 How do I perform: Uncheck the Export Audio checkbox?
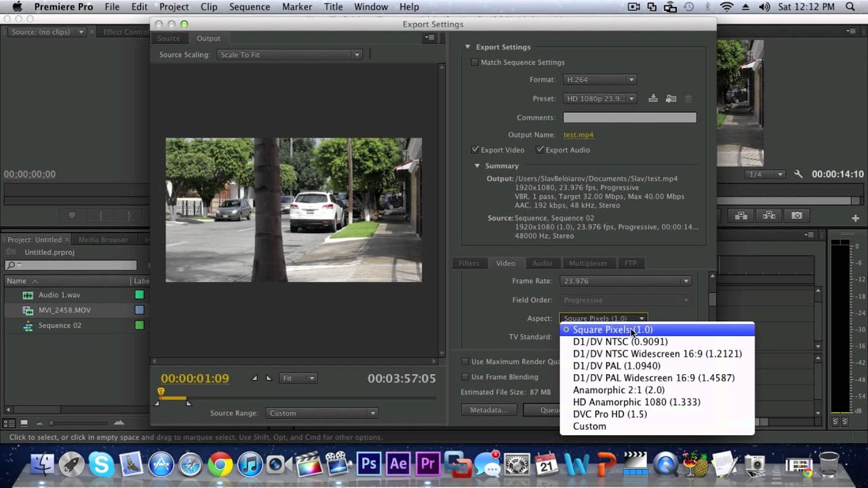tap(540, 150)
